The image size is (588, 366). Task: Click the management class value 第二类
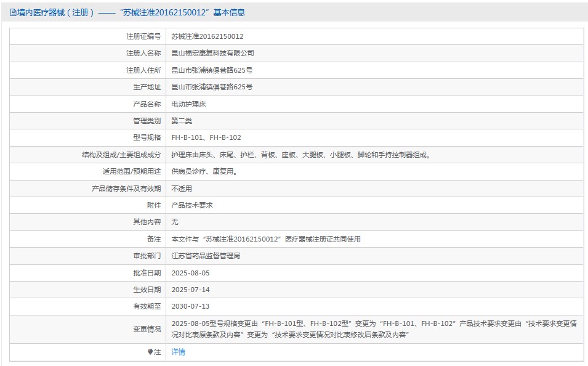pyautogui.click(x=182, y=121)
